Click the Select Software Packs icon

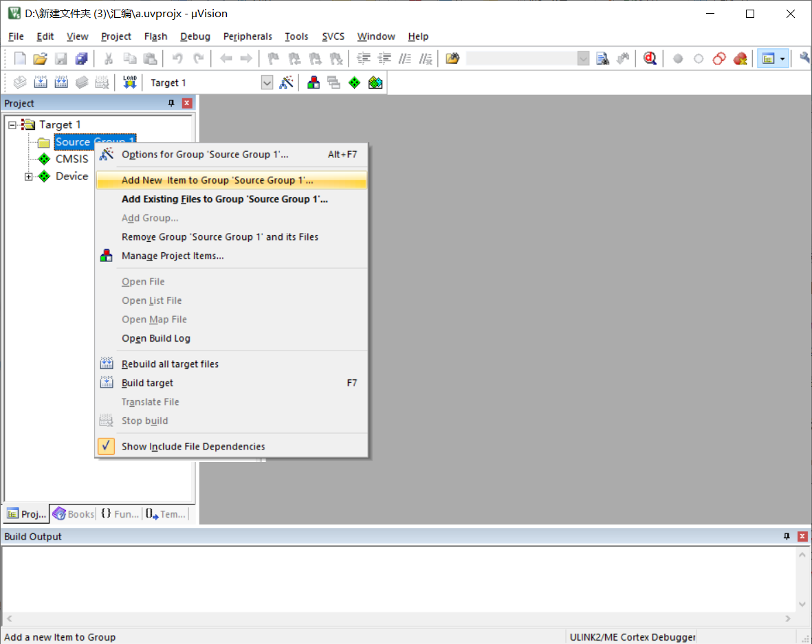(375, 82)
